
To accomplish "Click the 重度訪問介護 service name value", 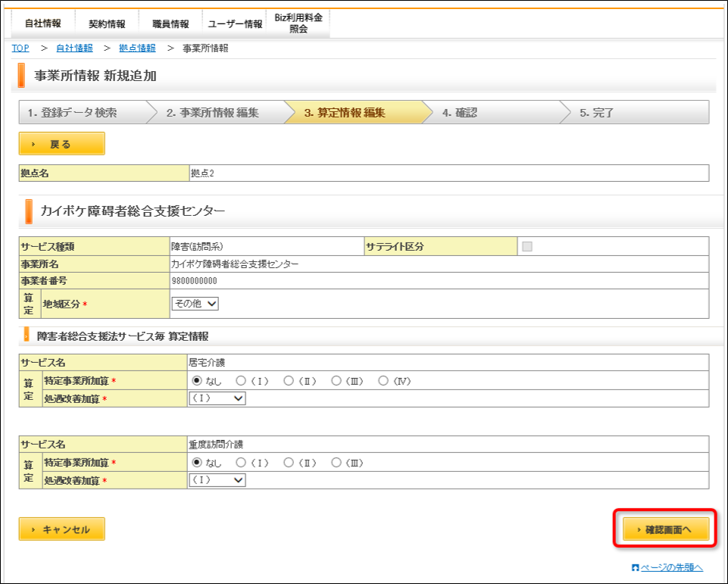I will [216, 445].
